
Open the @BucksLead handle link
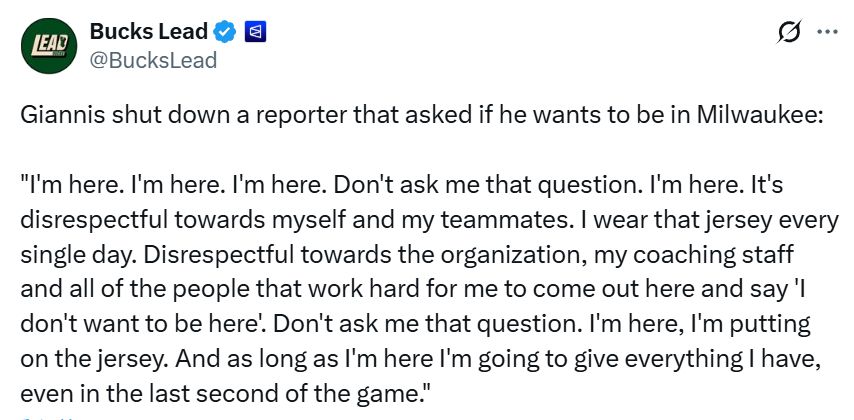tap(153, 60)
